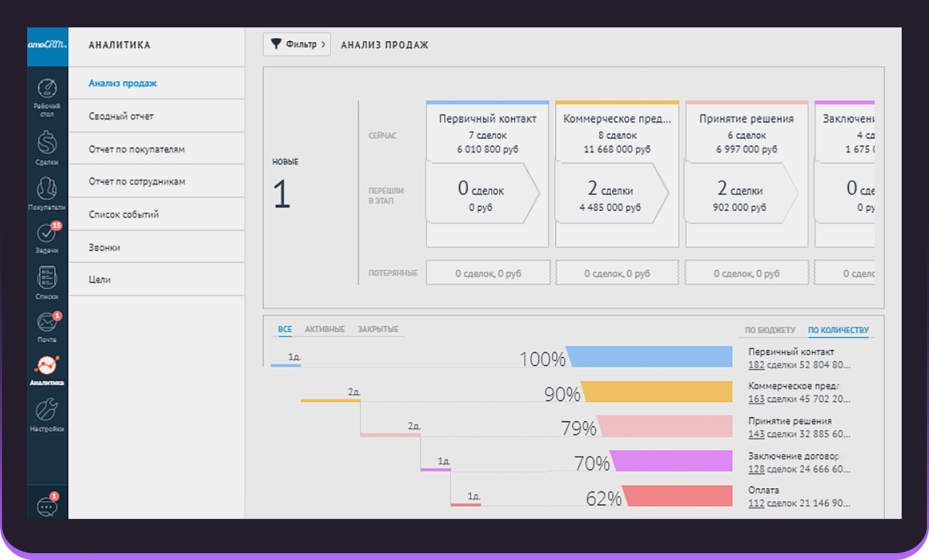
Task: Select Анализ продаж in analytics menu
Action: 123,83
